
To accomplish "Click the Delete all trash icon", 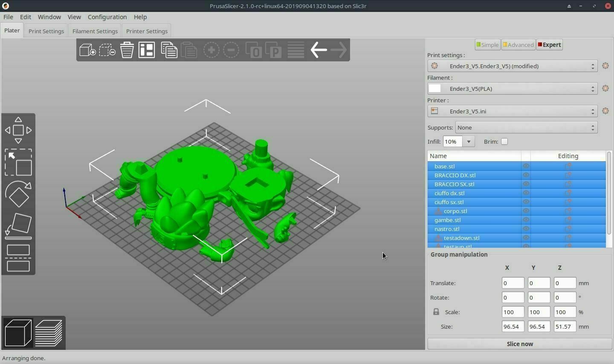I will [x=127, y=50].
